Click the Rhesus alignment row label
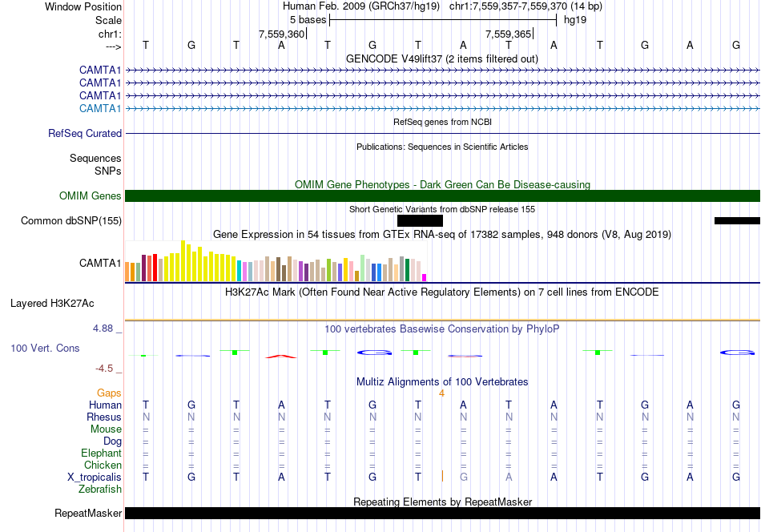 tap(104, 417)
